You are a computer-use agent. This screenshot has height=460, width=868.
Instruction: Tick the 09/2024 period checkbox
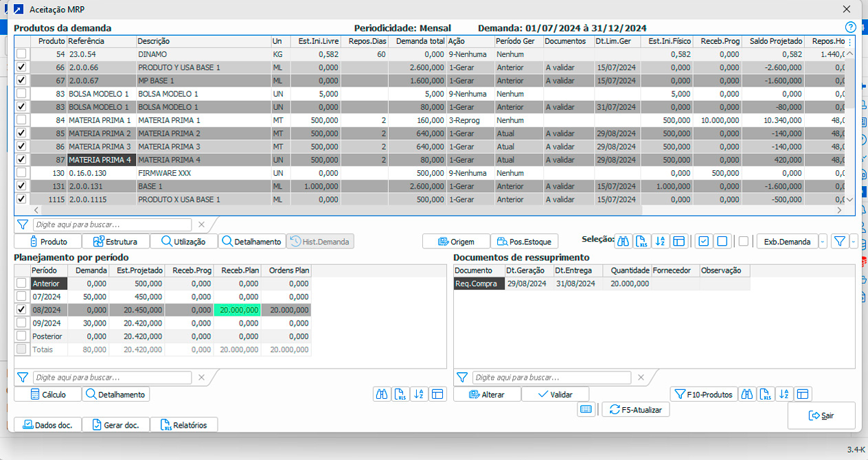22,323
